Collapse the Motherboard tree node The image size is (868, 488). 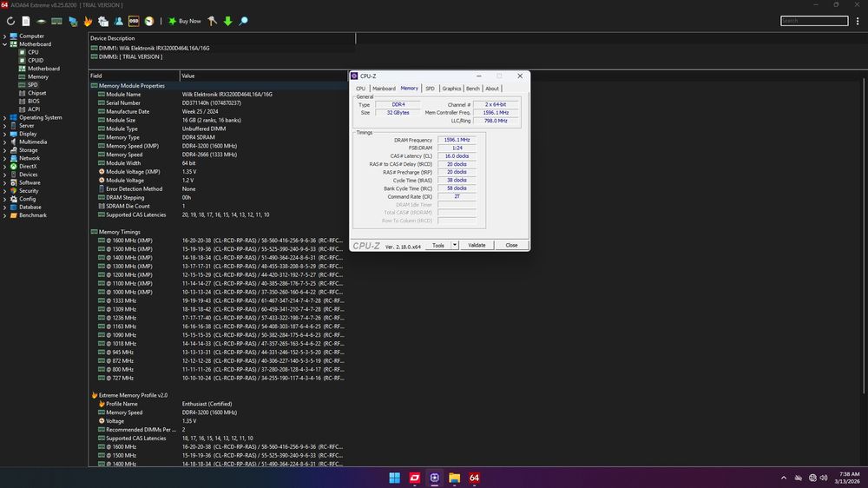click(x=5, y=44)
